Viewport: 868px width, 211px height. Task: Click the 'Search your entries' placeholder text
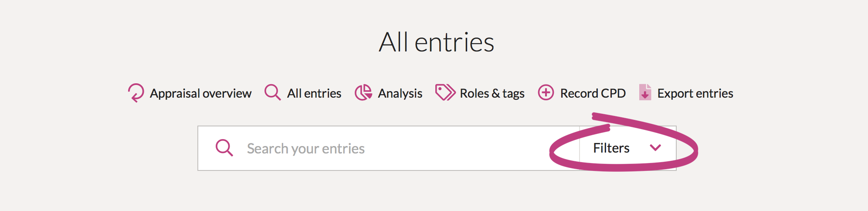(306, 149)
